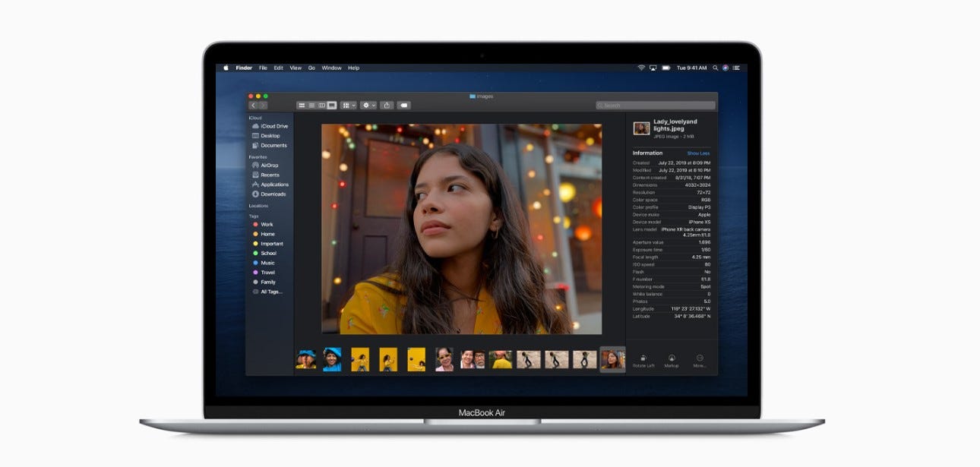The width and height of the screenshot is (980, 467).
Task: Click the file thumbnail in the info panel
Action: [641, 128]
